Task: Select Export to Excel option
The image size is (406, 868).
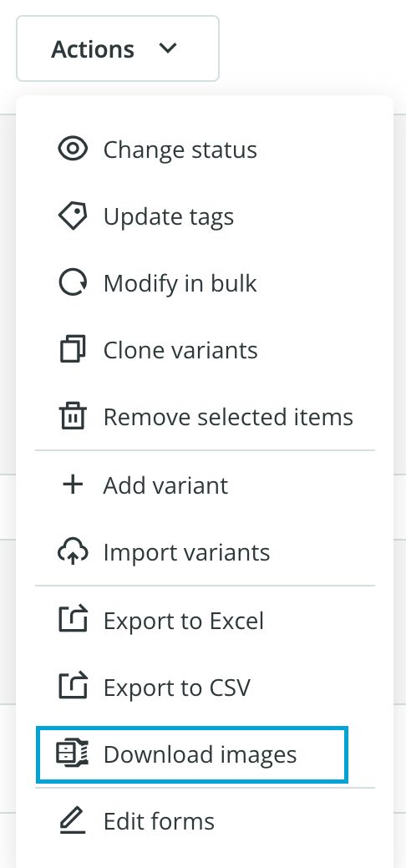Action: tap(183, 621)
